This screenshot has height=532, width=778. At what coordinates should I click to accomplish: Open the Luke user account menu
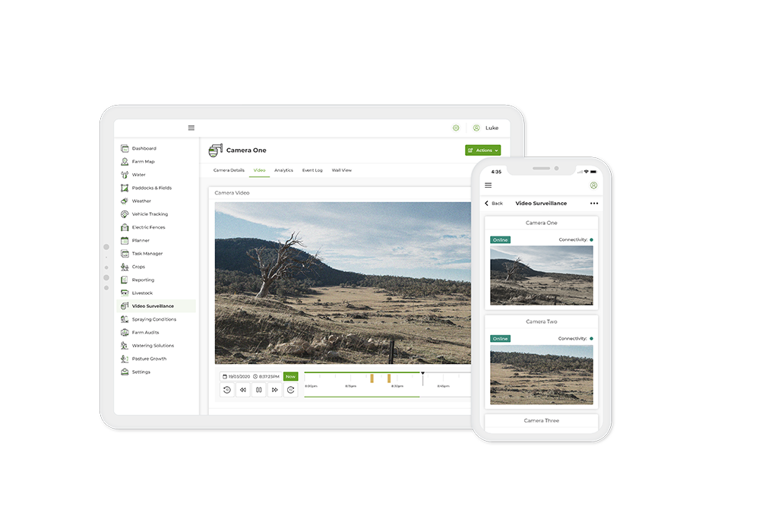pyautogui.click(x=486, y=128)
